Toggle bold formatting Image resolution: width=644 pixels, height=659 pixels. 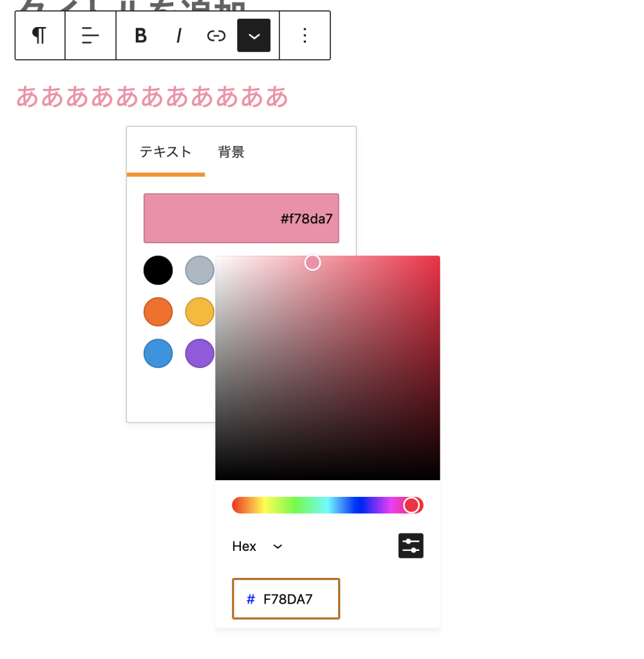pos(140,35)
